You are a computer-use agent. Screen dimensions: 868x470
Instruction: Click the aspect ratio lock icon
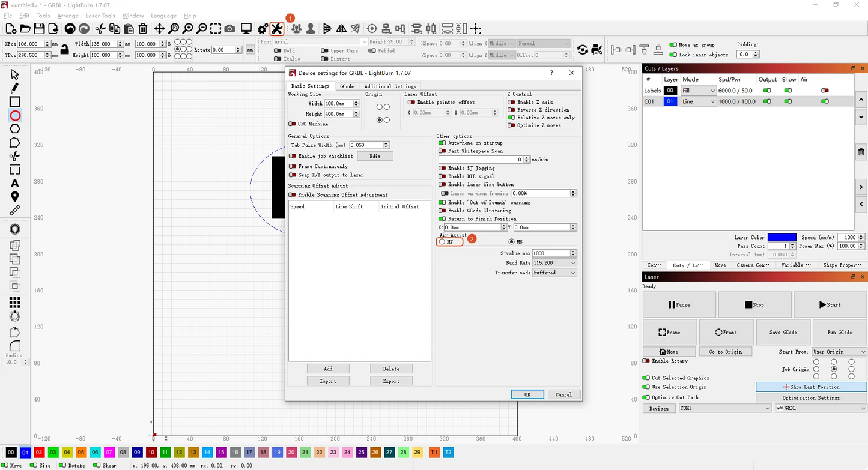click(x=64, y=50)
